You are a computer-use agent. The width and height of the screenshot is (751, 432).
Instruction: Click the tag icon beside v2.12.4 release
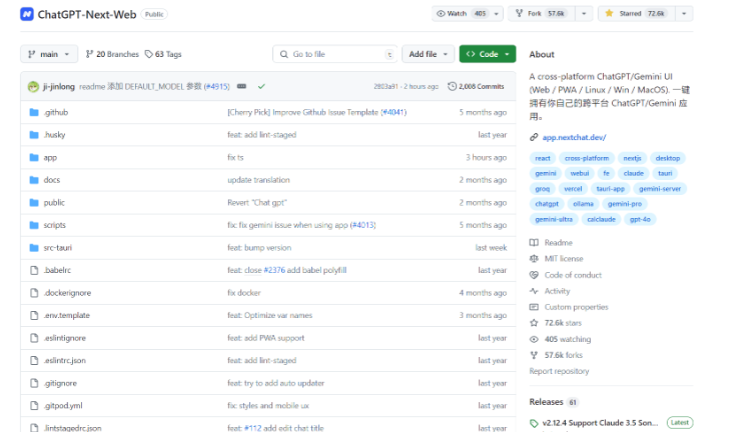534,423
